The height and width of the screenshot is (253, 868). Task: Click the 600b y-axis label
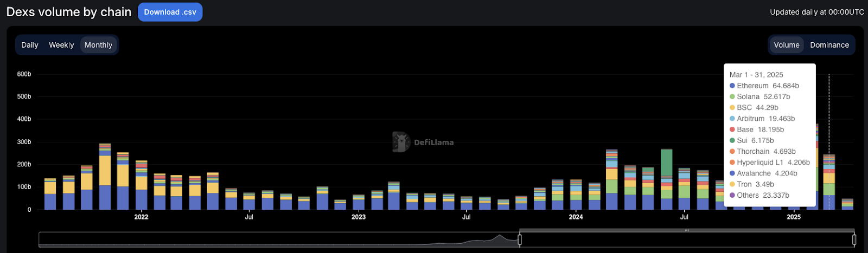tap(24, 74)
